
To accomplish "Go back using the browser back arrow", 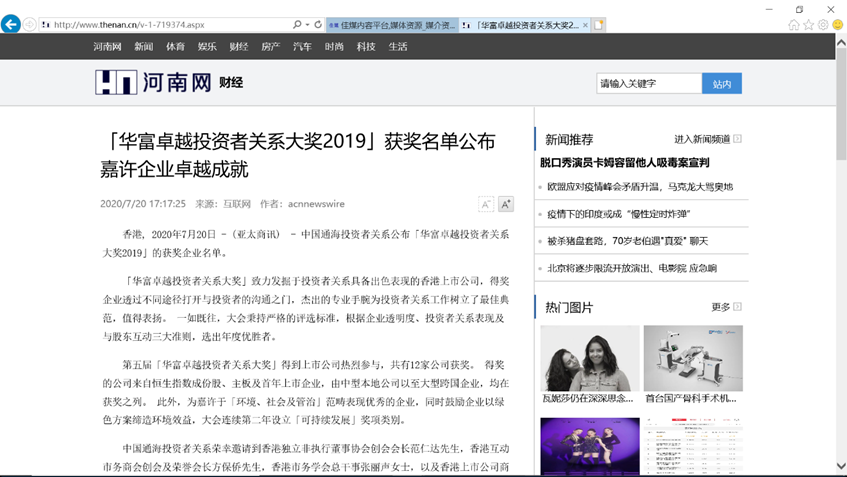I will coord(11,24).
